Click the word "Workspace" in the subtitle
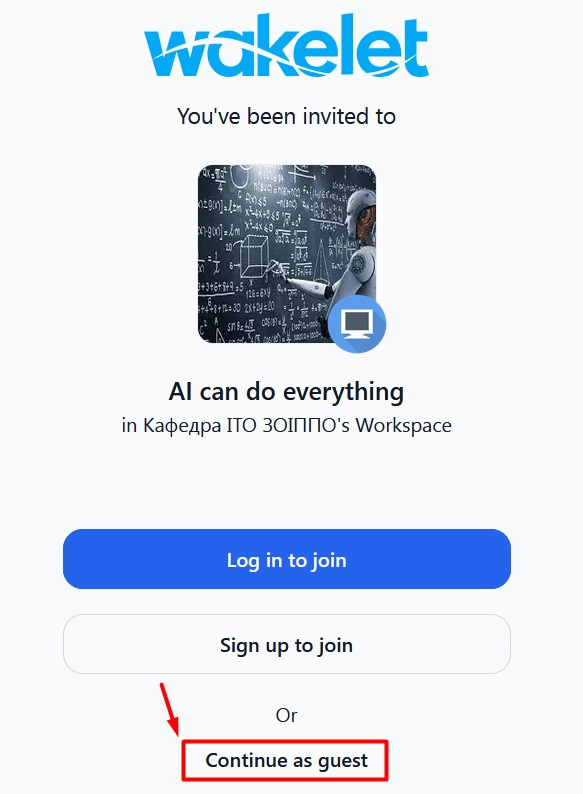Image resolution: width=583 pixels, height=794 pixels. point(404,425)
